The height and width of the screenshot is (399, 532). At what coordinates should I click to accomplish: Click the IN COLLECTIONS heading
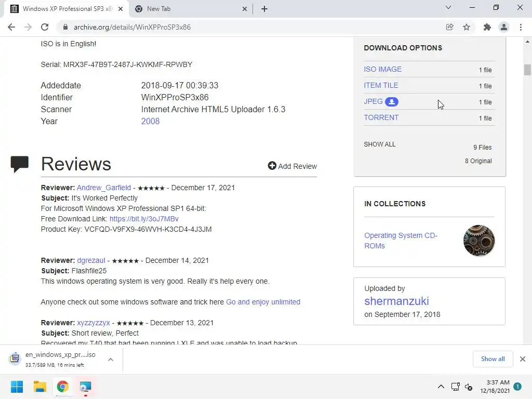[x=395, y=204]
